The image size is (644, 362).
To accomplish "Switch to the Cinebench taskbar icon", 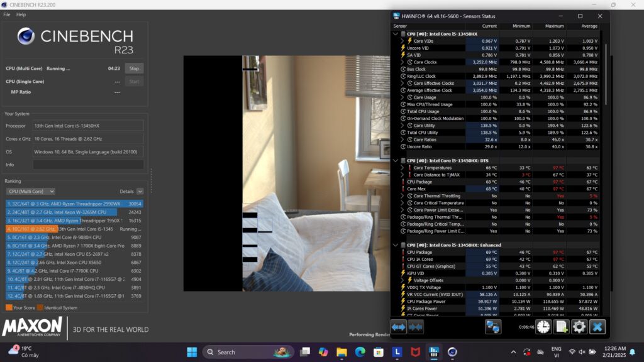I will [452, 352].
